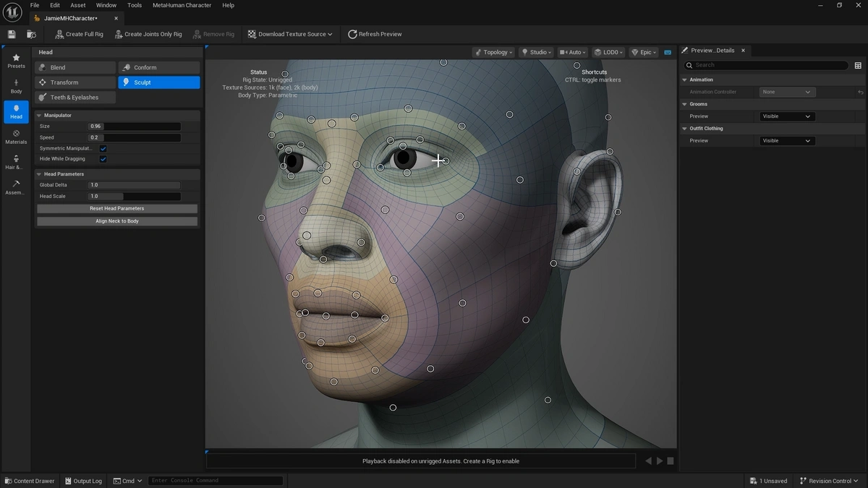Select the Teeth & Eyelashes tool

pyautogui.click(x=75, y=98)
